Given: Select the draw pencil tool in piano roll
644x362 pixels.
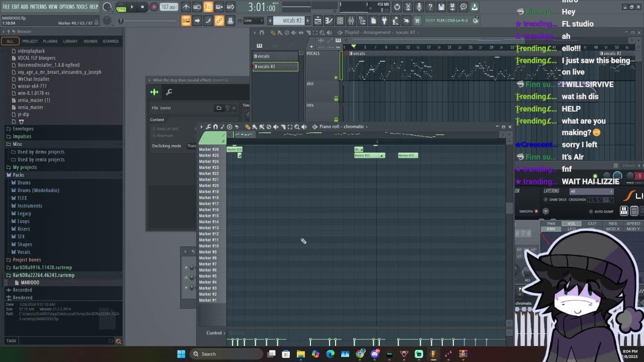Looking at the screenshot, I should (x=248, y=127).
